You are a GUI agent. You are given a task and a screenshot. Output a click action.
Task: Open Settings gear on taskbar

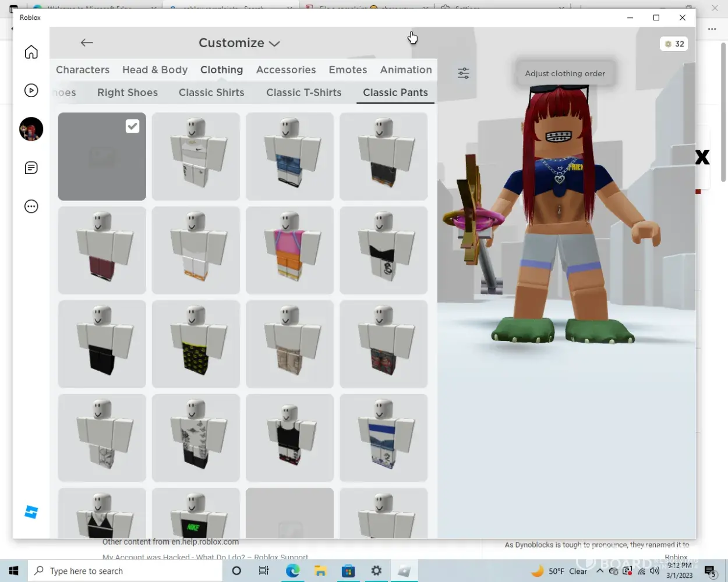[x=376, y=571]
